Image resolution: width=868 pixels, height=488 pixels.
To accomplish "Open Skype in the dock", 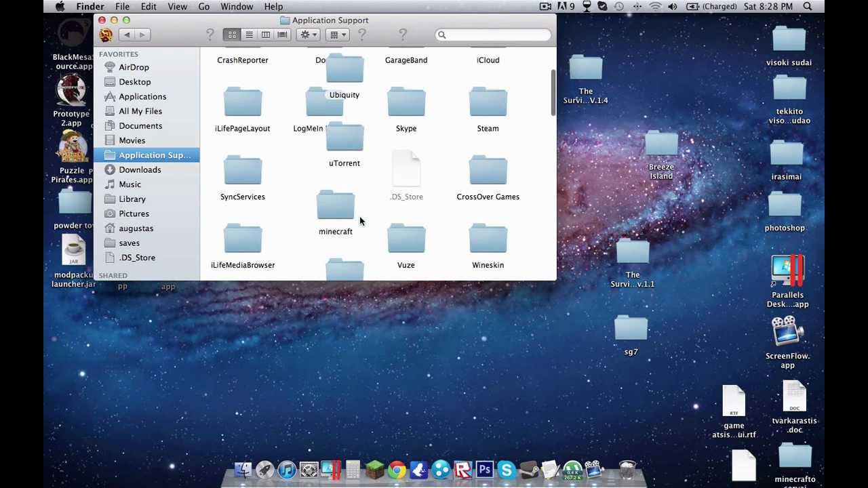I will [507, 469].
